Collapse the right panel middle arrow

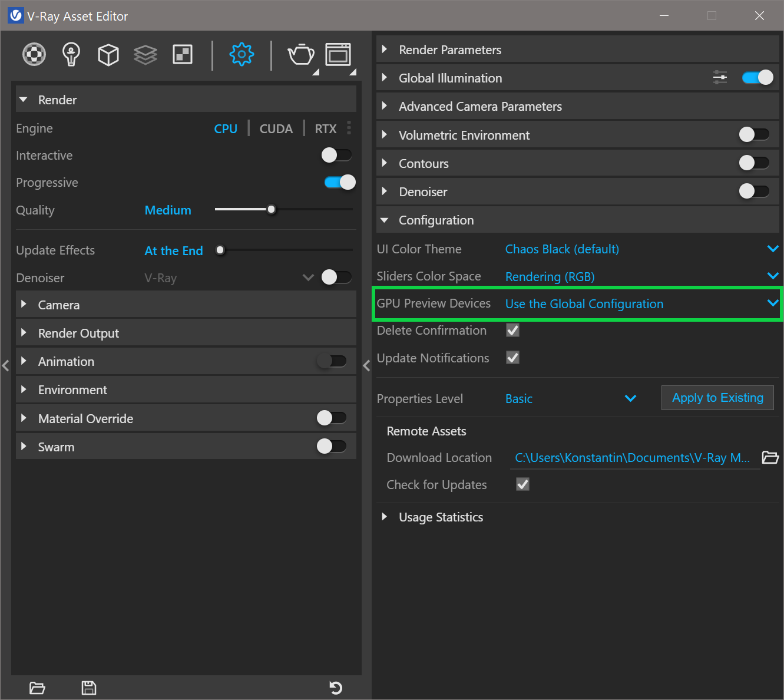366,366
